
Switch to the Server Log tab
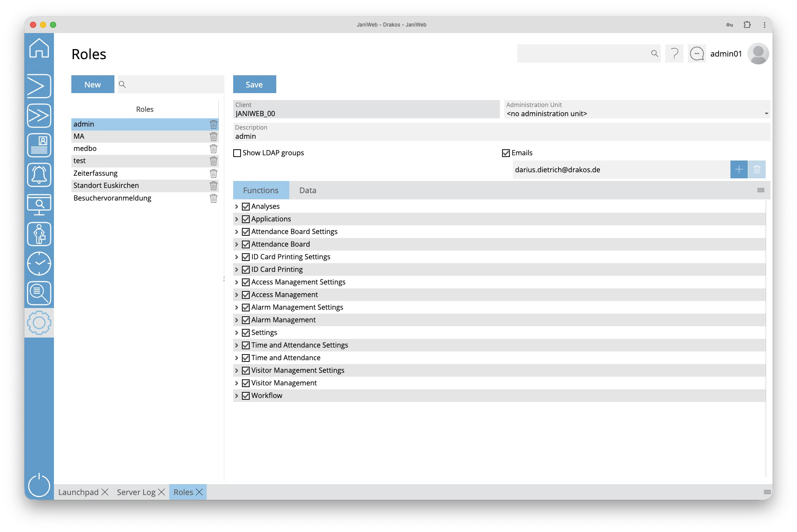pos(136,492)
